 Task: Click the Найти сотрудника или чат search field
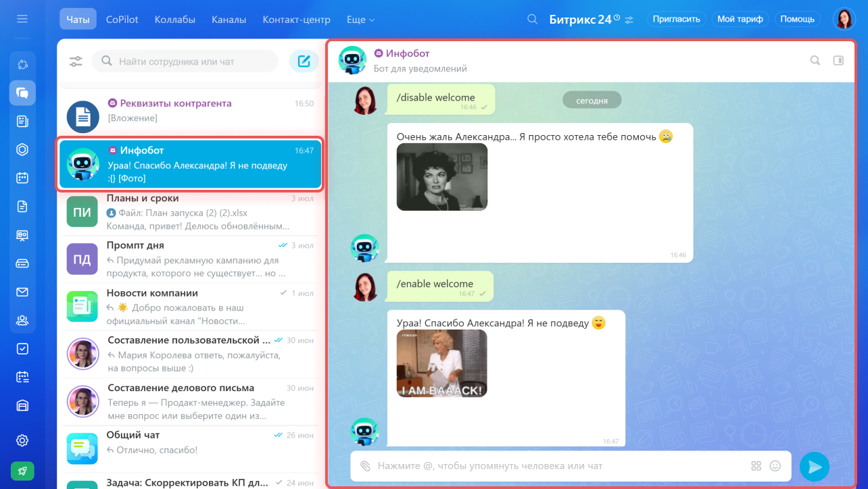coord(185,61)
